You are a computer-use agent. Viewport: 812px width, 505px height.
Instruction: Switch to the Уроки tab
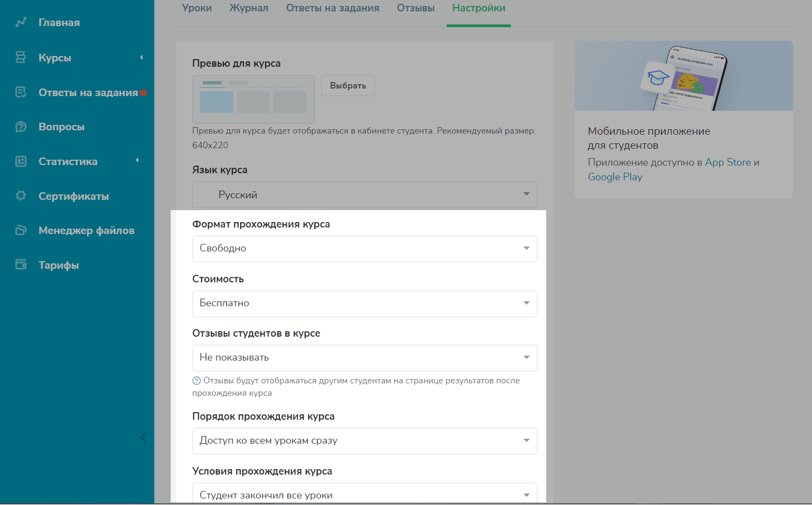(197, 8)
